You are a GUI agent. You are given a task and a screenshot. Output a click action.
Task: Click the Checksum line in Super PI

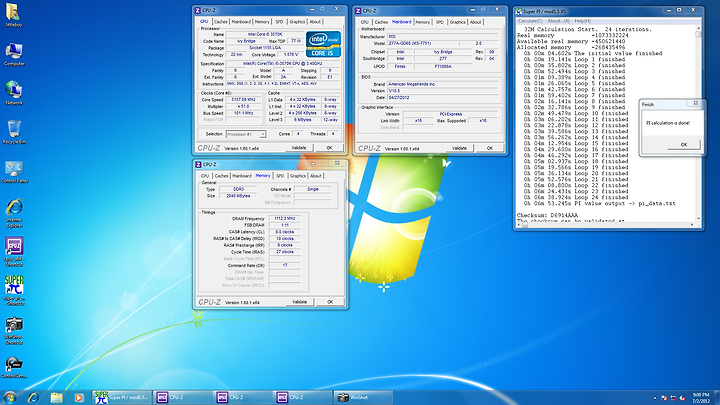point(547,215)
